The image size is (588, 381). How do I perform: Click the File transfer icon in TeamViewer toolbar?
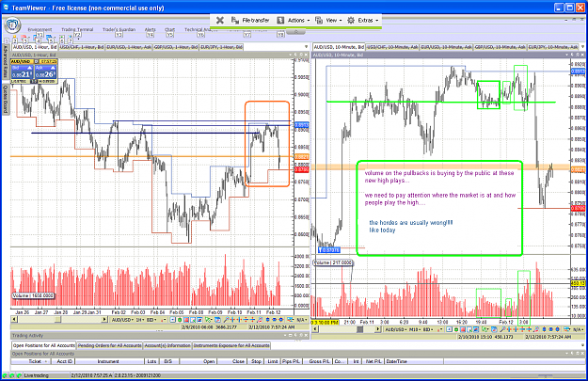tap(235, 21)
